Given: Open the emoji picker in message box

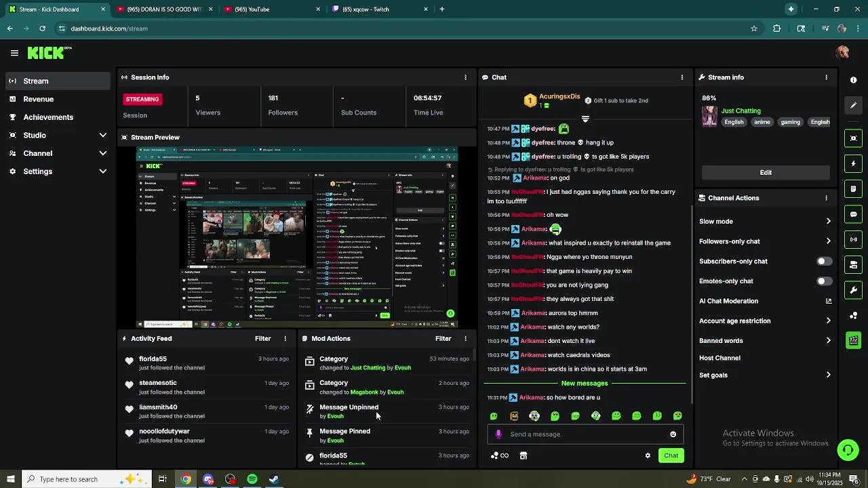Looking at the screenshot, I should (673, 434).
